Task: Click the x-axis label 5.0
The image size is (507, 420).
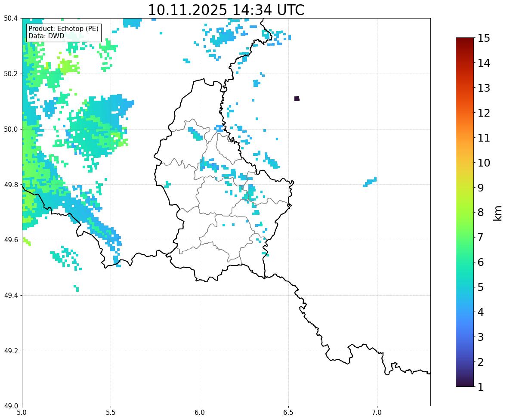Action: [22, 413]
